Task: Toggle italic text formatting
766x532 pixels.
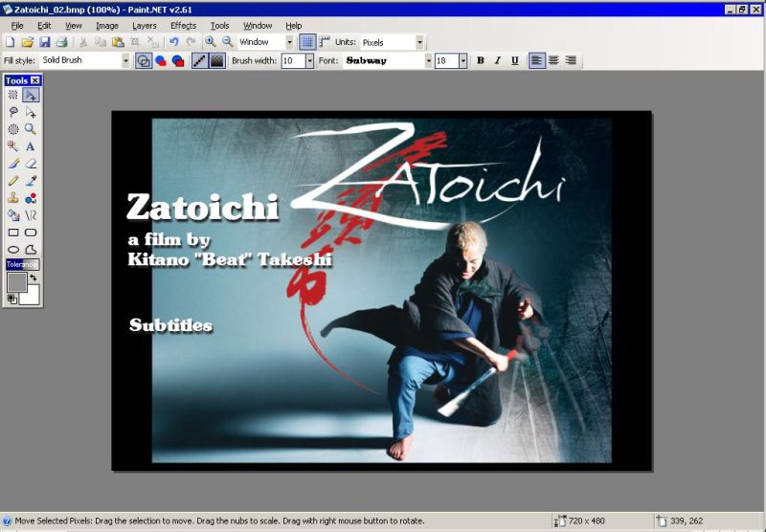Action: coord(497,60)
